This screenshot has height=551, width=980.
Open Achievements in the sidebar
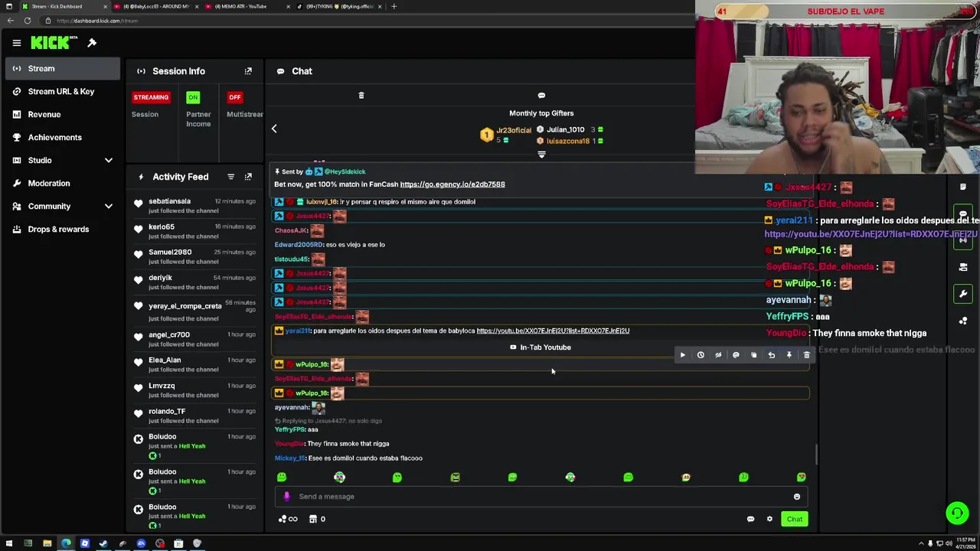(63, 138)
